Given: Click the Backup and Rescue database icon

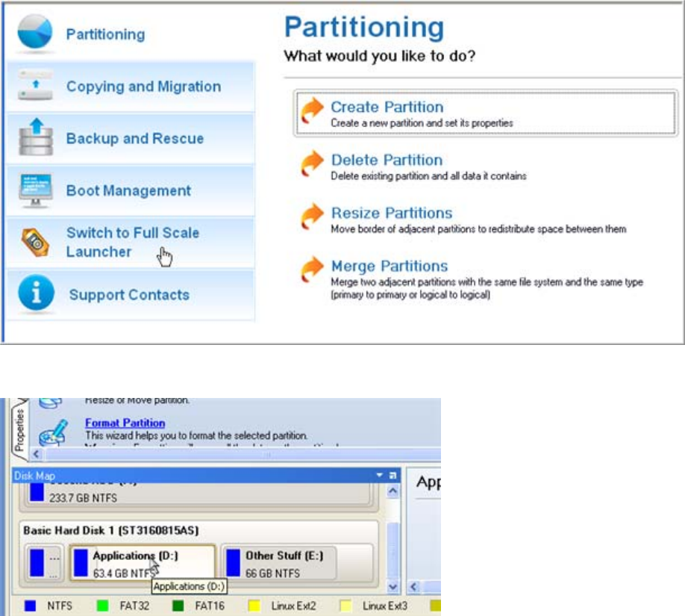Looking at the screenshot, I should point(36,137).
